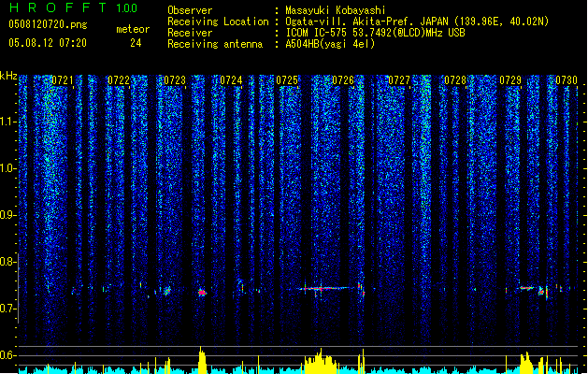Screen dimensions: 588x374
Task: Click the 0724 time marker
Action: (231, 80)
